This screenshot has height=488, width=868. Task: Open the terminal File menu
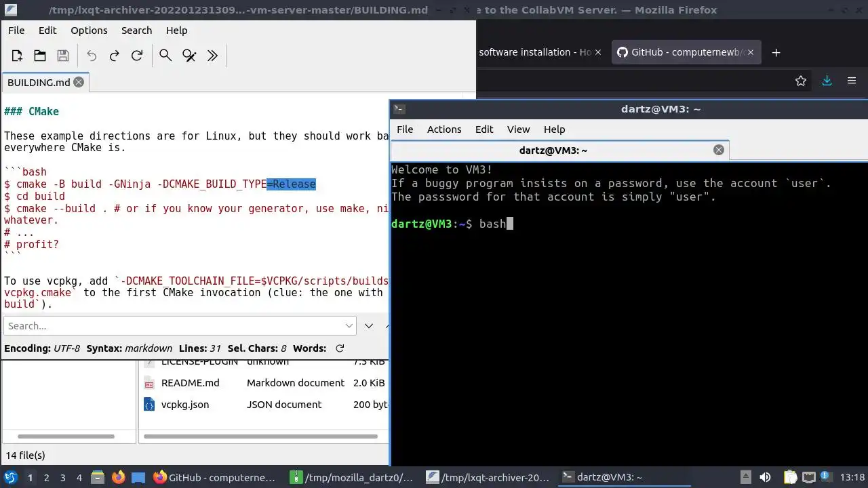click(405, 129)
